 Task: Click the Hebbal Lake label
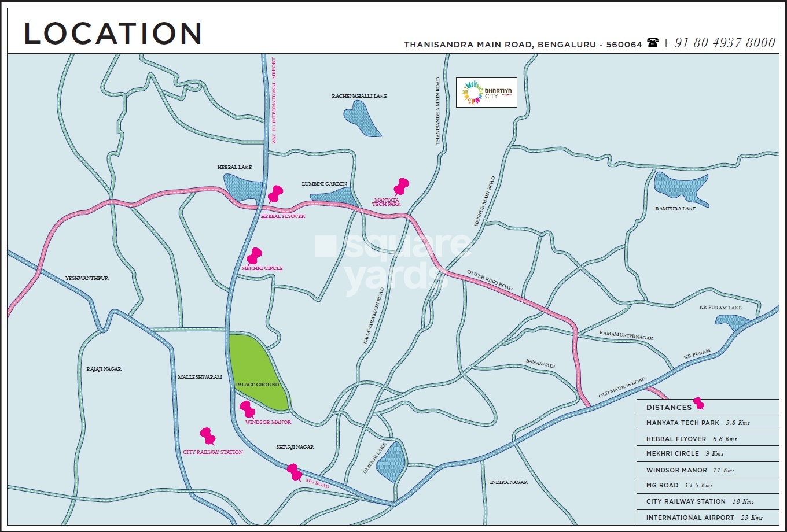click(234, 167)
